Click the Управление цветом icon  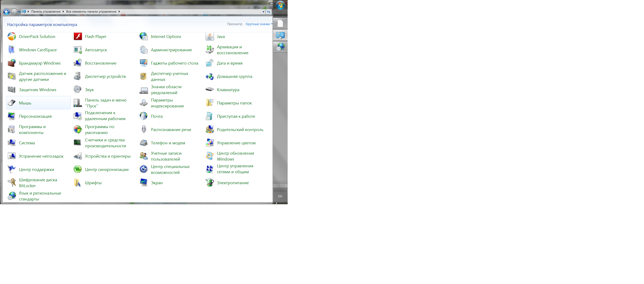pyautogui.click(x=210, y=143)
